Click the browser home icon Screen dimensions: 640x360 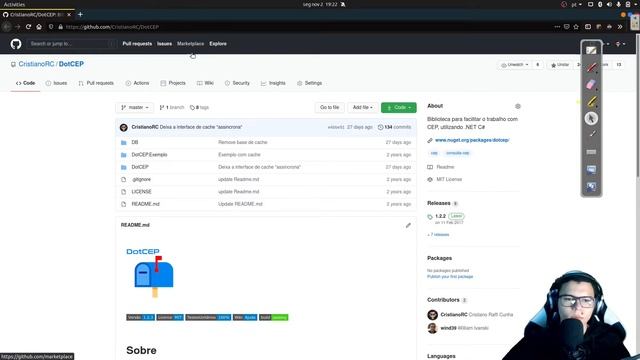(39, 27)
